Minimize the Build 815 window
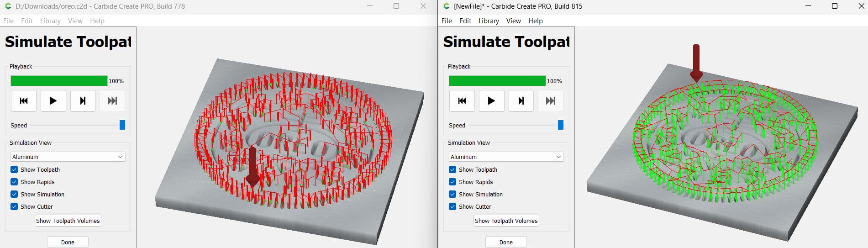 (x=808, y=6)
